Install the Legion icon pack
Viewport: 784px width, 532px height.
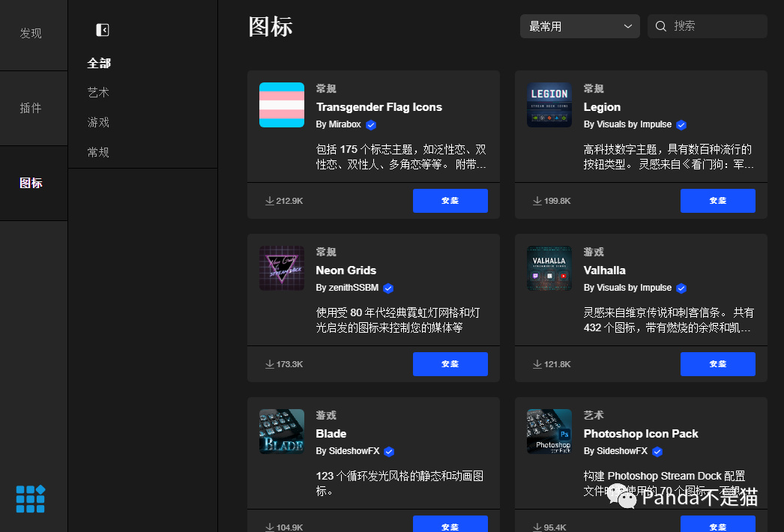point(717,201)
